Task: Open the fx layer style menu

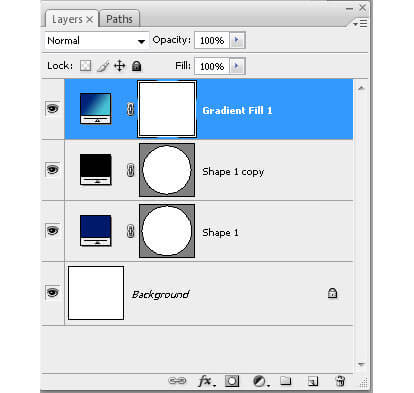Action: click(x=206, y=381)
